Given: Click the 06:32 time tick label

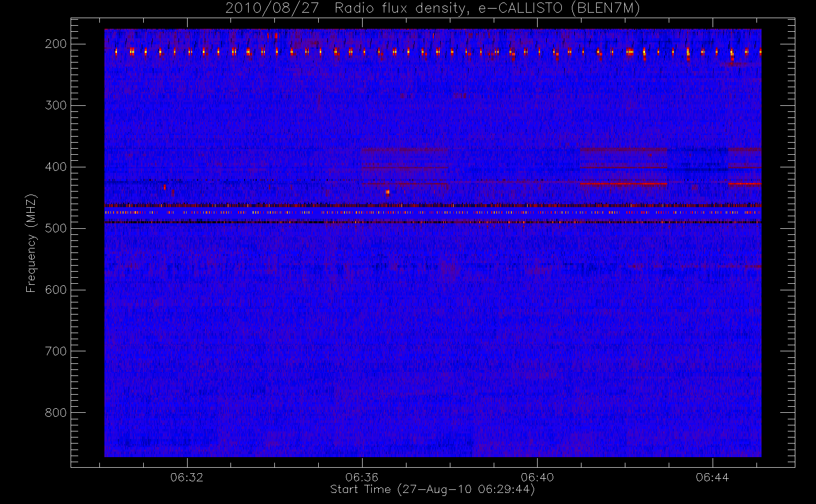Looking at the screenshot, I should coord(187,477).
